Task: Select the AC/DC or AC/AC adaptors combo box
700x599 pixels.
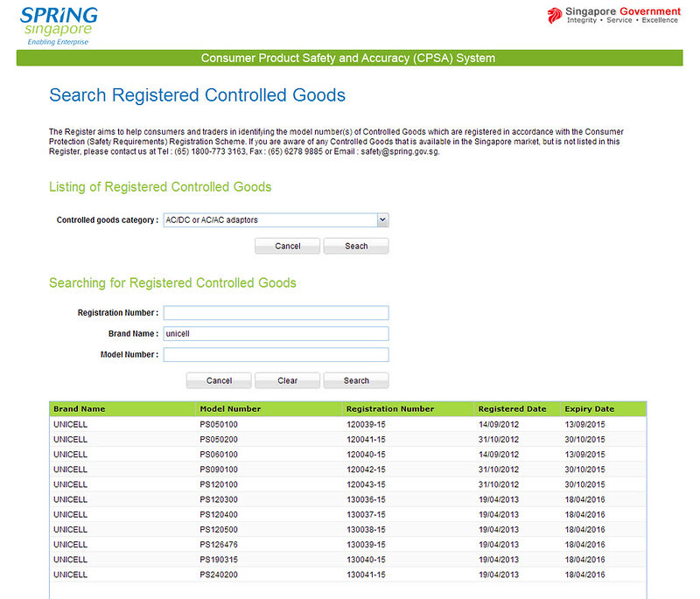Action: coord(276,219)
